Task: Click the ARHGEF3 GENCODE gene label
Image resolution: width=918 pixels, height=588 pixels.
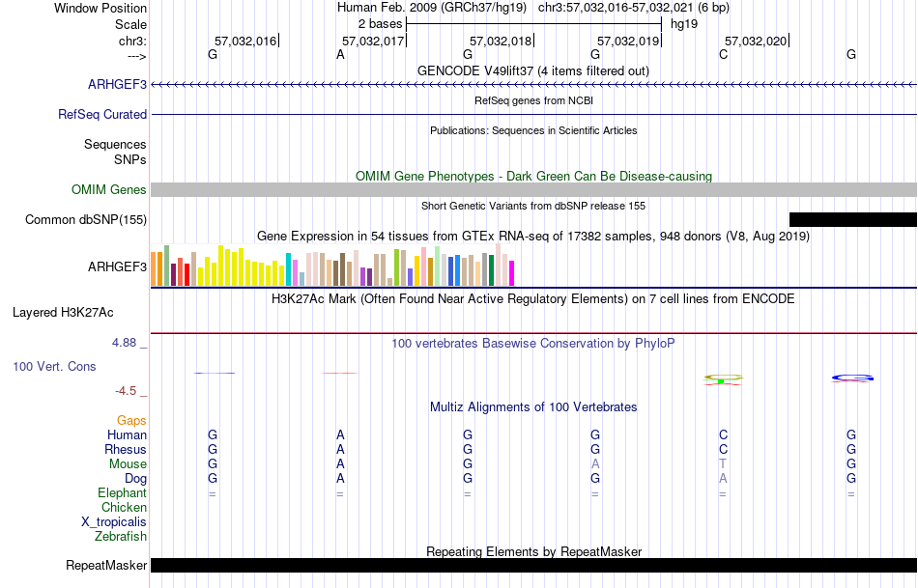Action: [x=117, y=84]
